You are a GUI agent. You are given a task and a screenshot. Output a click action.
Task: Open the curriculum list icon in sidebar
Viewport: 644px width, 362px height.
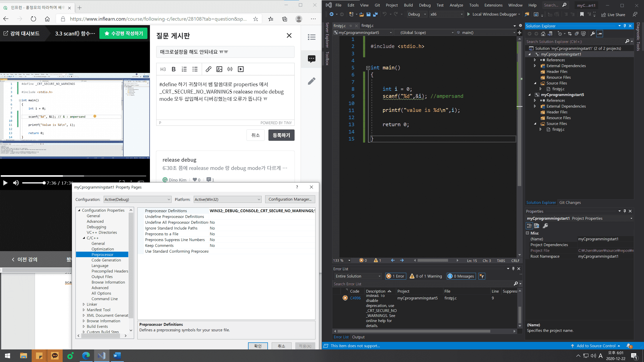[311, 37]
